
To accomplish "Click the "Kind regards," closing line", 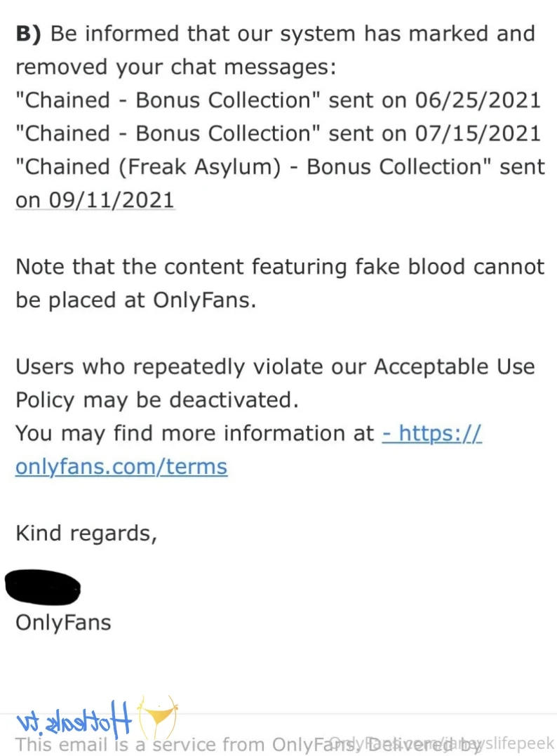I will (86, 533).
